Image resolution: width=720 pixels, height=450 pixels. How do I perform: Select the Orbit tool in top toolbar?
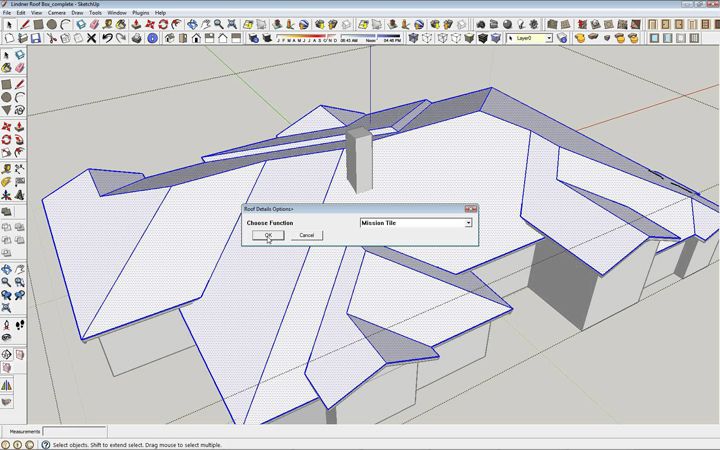point(192,24)
